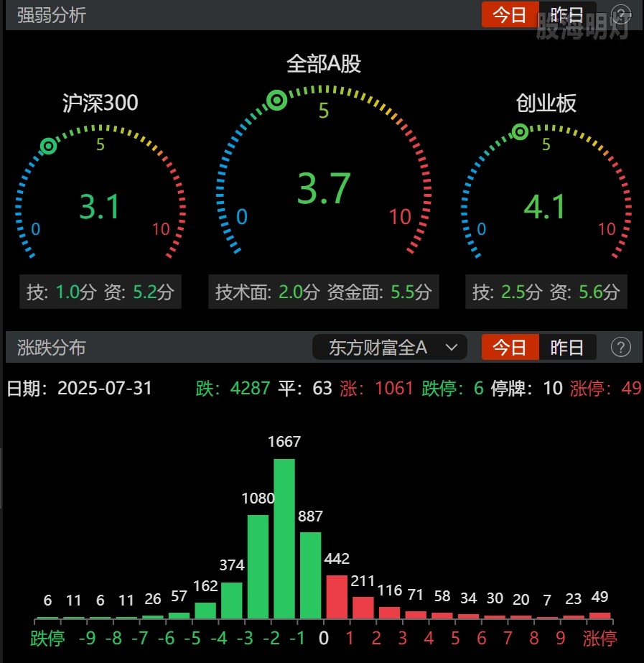Select 今日 tab in 强弱分析 panel
Image resolution: width=644 pixels, height=663 pixels.
tap(510, 15)
